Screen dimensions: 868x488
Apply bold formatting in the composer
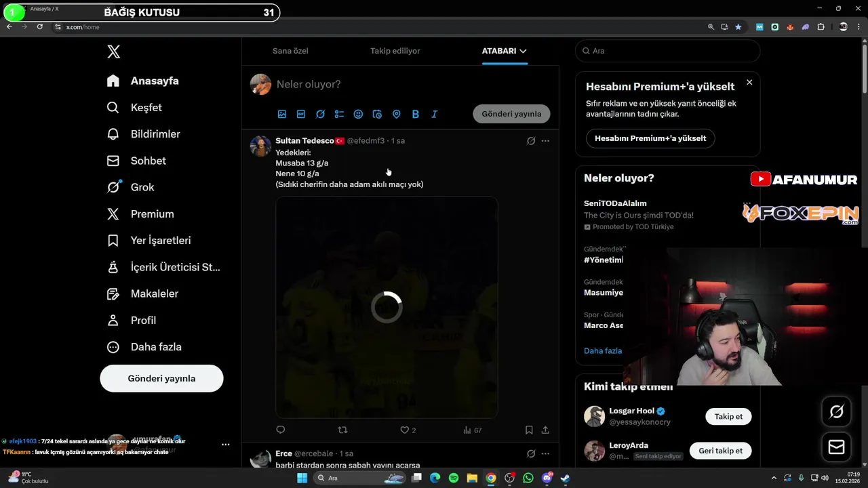(x=416, y=114)
